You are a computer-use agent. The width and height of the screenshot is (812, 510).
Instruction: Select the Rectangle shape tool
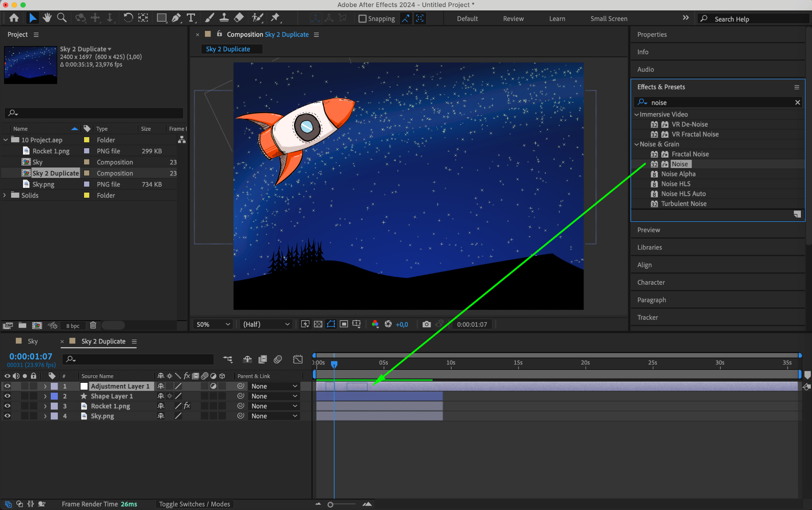pos(161,18)
